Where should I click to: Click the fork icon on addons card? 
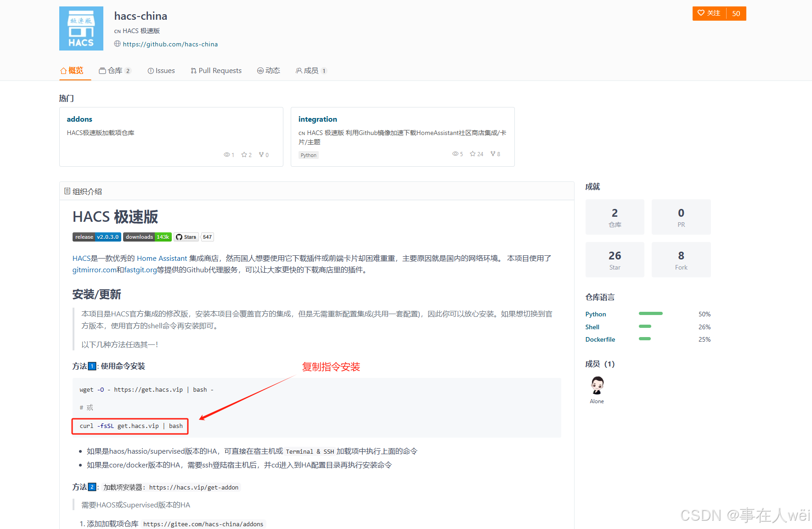tap(261, 155)
